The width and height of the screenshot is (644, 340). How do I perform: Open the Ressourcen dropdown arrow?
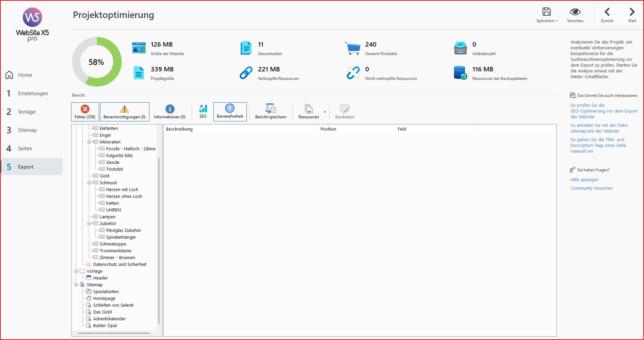coord(325,112)
